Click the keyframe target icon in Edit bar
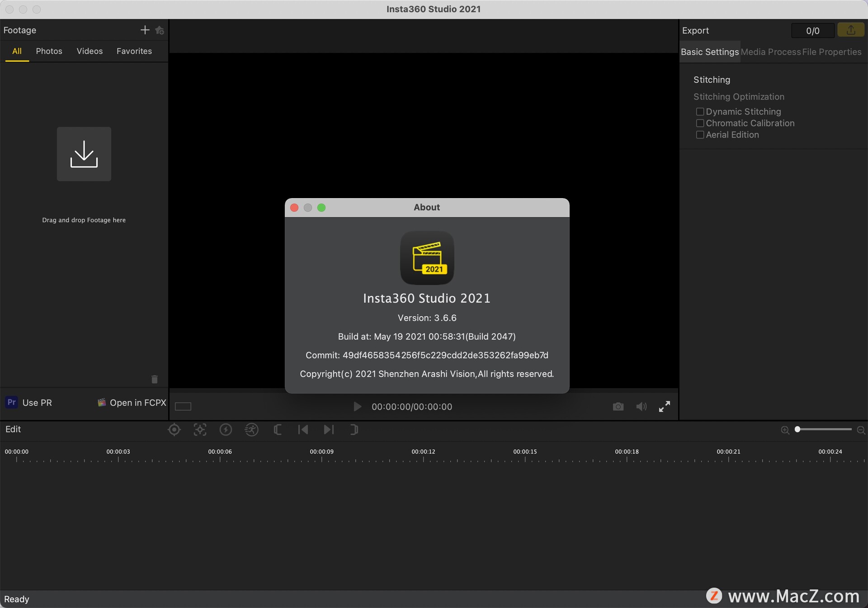 174,430
